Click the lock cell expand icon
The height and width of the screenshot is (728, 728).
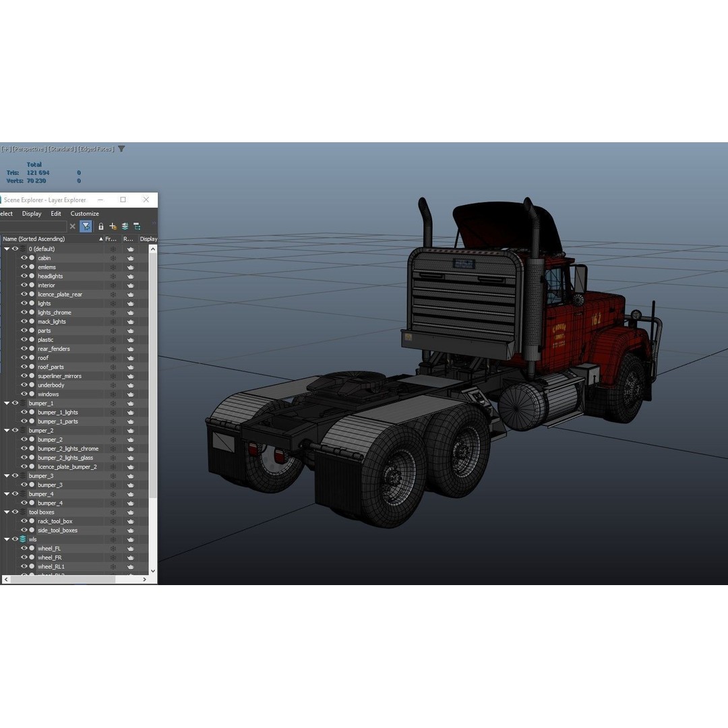(x=100, y=226)
